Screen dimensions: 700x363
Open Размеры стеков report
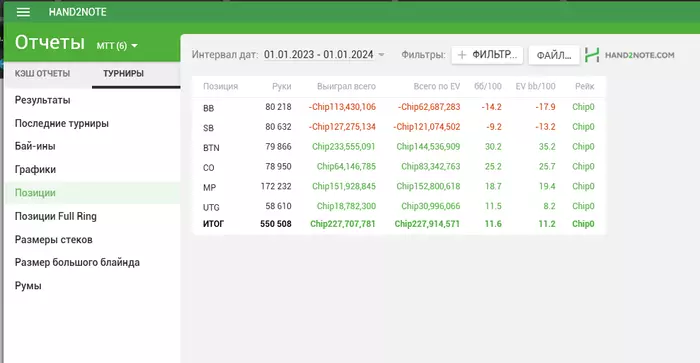54,239
